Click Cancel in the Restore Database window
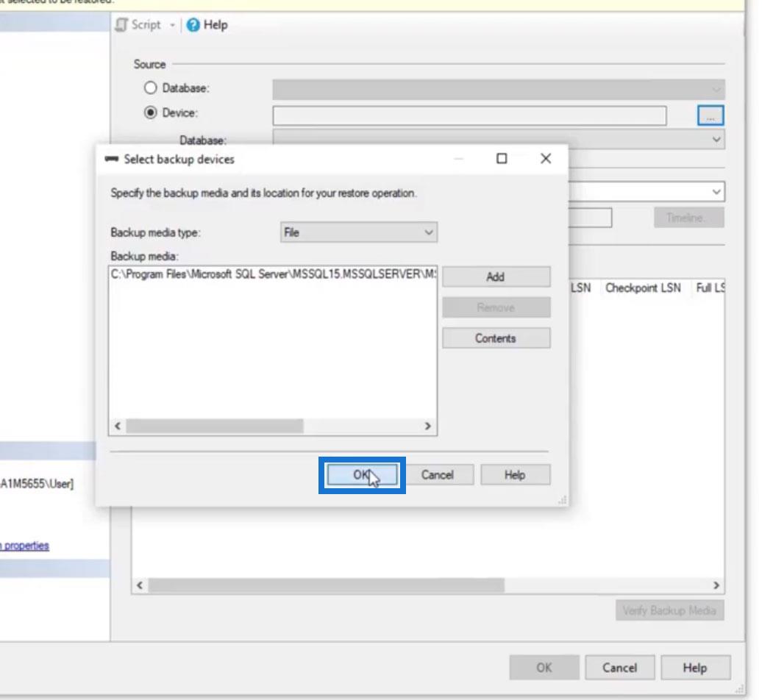The image size is (762, 700). 619,668
